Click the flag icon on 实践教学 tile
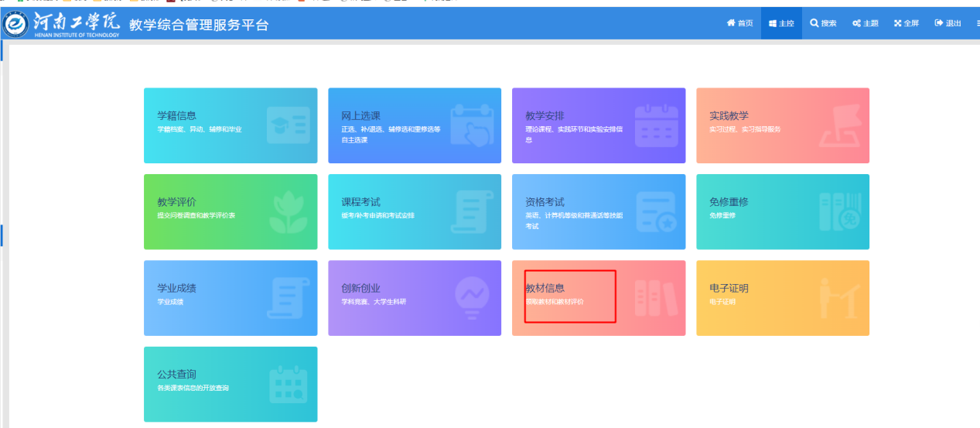980x428 pixels. click(840, 125)
